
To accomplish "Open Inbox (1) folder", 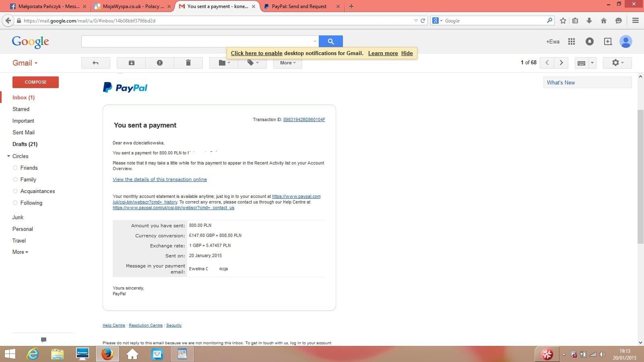I will (23, 97).
